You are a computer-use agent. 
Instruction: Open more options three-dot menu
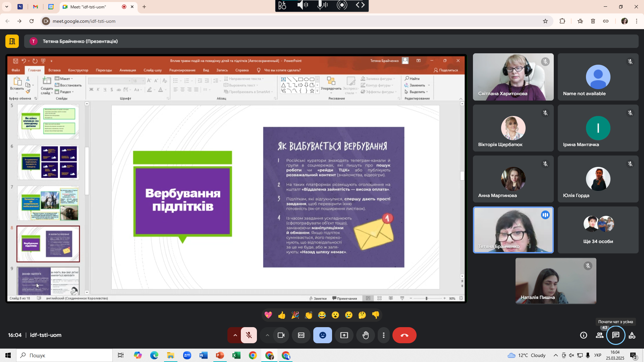[x=384, y=335]
